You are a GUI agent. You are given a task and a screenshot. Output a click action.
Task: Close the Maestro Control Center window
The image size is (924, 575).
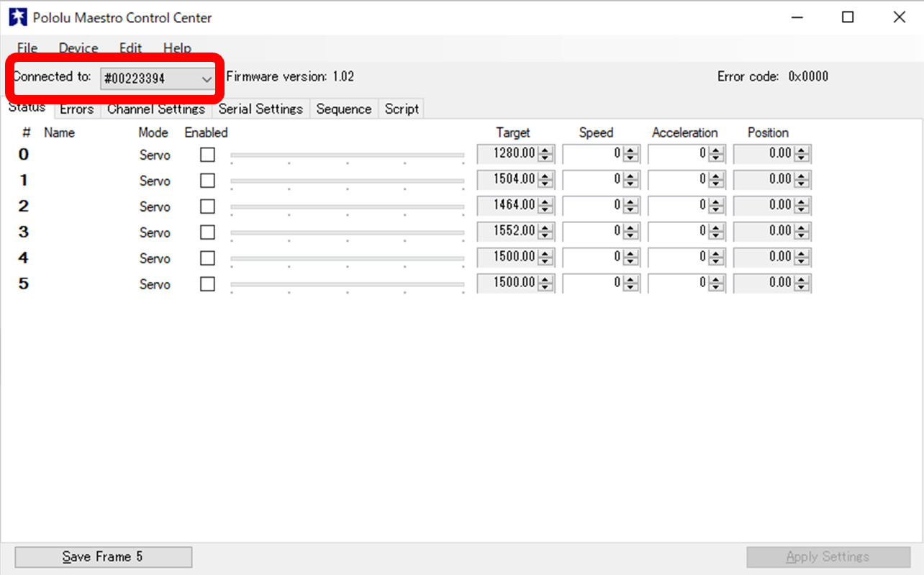pyautogui.click(x=899, y=17)
